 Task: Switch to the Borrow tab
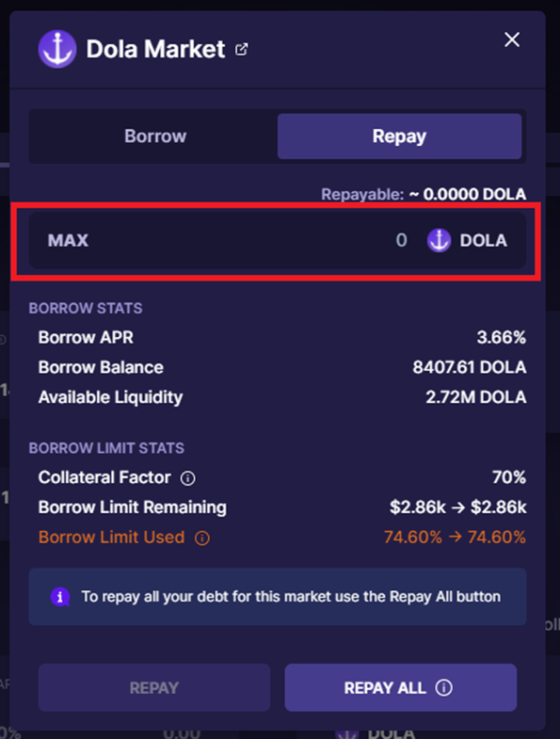pos(155,137)
